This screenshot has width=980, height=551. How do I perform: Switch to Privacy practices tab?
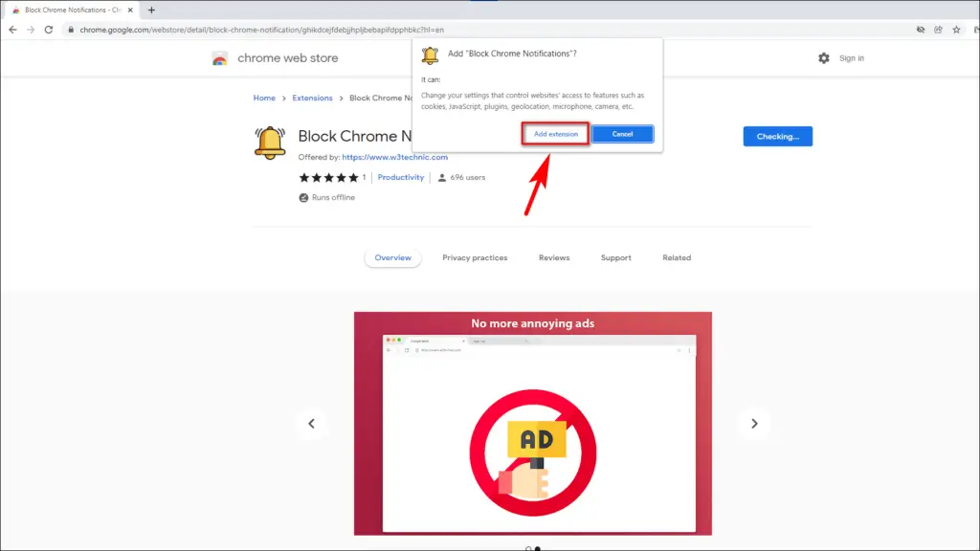tap(475, 257)
